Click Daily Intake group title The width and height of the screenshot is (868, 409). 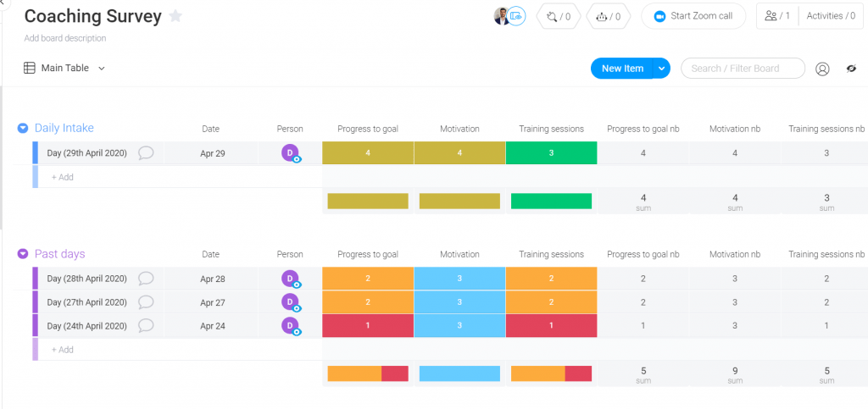click(x=64, y=128)
